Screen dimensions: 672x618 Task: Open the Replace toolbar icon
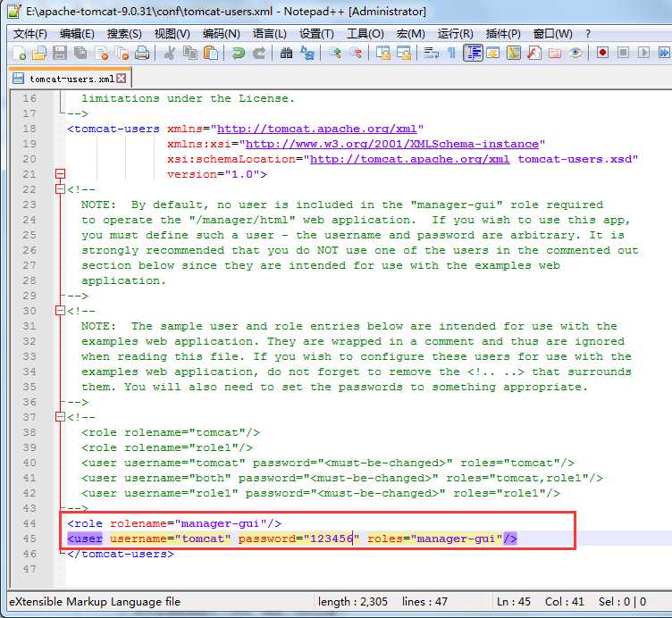pos(307,53)
